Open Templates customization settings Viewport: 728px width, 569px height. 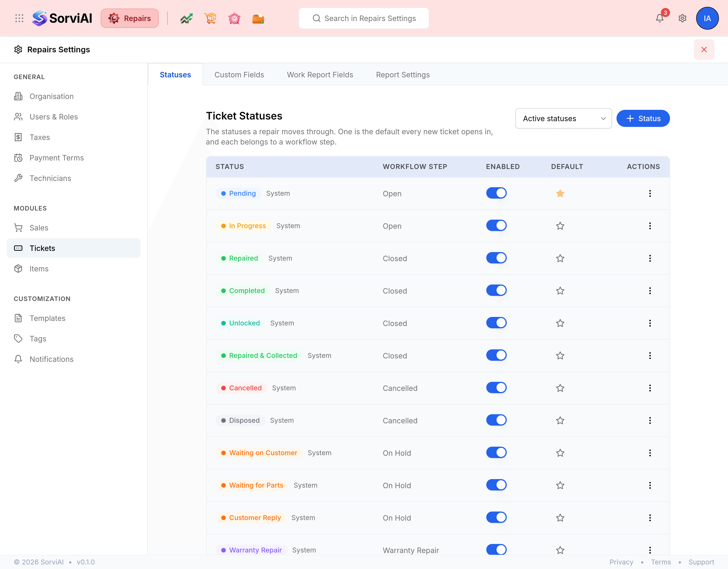74,318
